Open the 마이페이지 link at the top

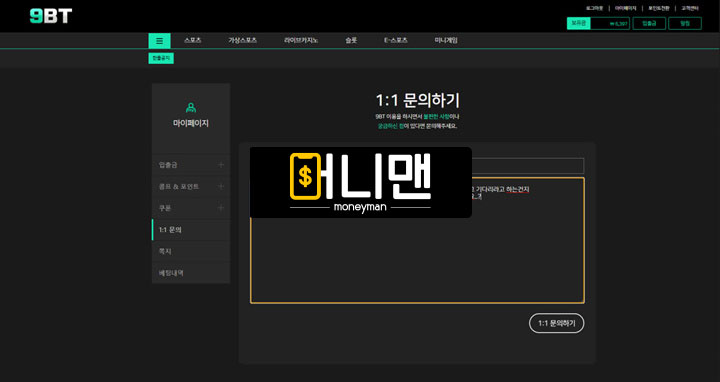click(x=625, y=8)
